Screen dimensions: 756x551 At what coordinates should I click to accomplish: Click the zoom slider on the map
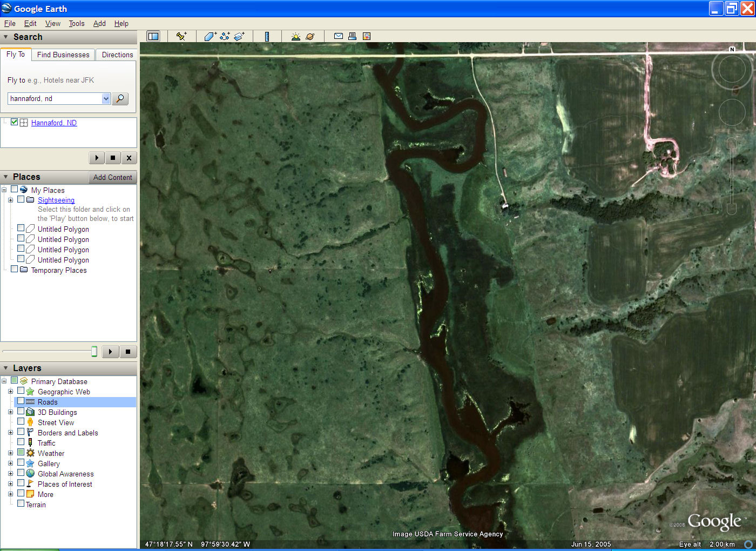732,176
